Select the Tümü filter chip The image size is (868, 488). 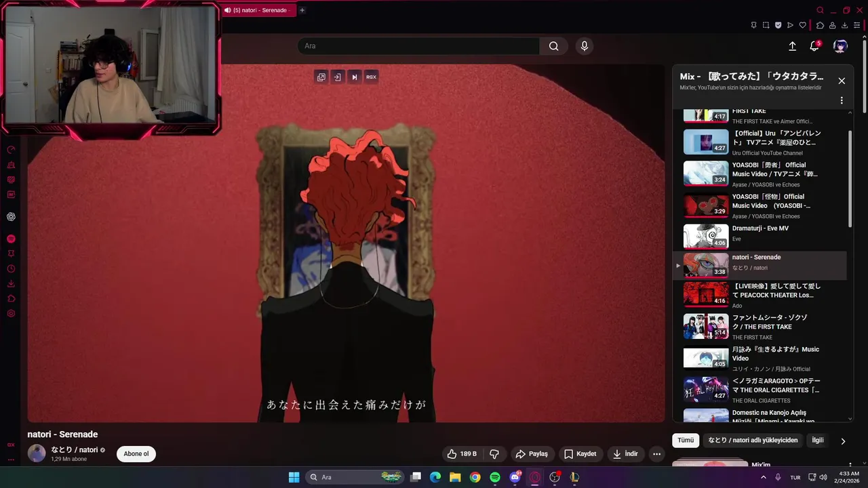686,441
